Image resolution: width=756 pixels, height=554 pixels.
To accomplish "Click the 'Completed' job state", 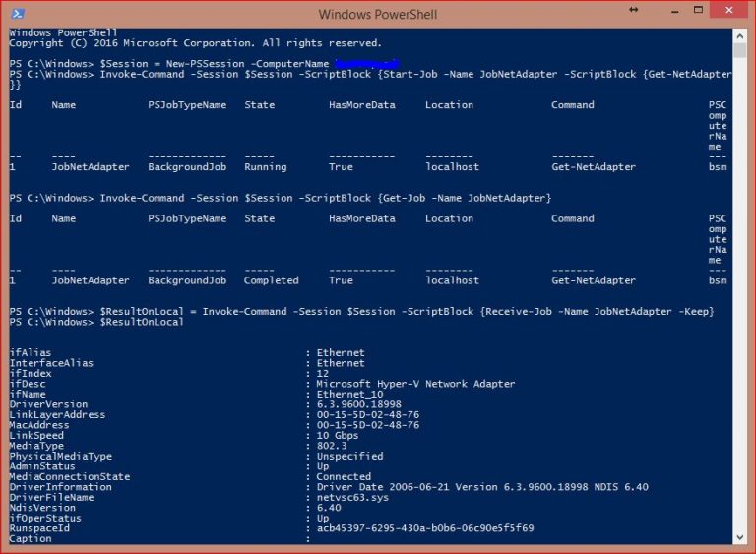I will (271, 280).
